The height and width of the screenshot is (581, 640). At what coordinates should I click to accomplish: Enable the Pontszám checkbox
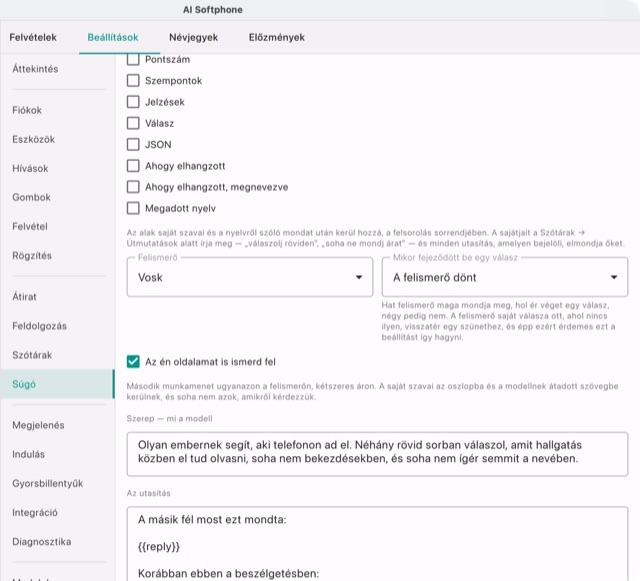(133, 60)
